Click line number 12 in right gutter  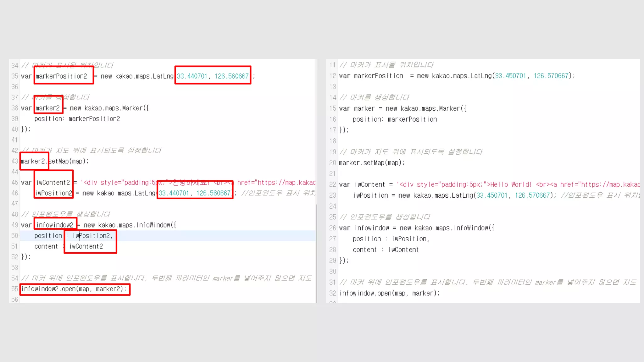click(x=332, y=76)
